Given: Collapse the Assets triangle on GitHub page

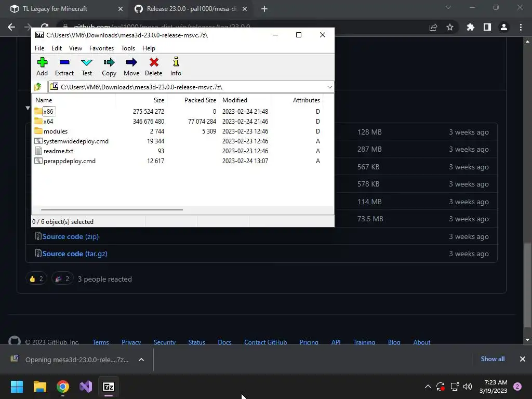Looking at the screenshot, I should point(28,108).
